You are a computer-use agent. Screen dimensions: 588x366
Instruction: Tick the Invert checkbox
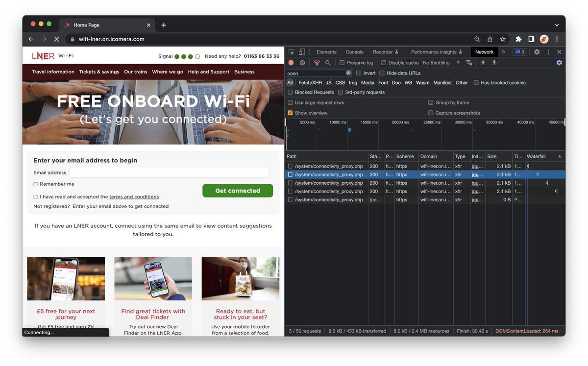pyautogui.click(x=359, y=73)
